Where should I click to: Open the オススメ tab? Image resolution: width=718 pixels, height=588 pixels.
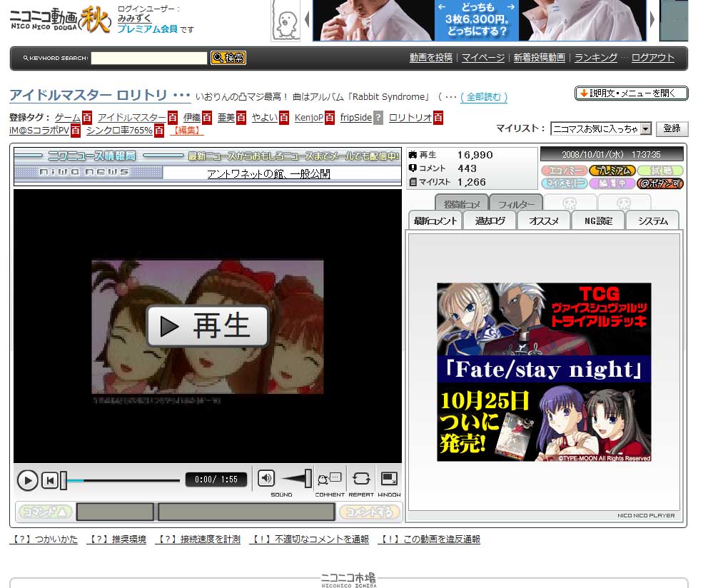(x=544, y=220)
